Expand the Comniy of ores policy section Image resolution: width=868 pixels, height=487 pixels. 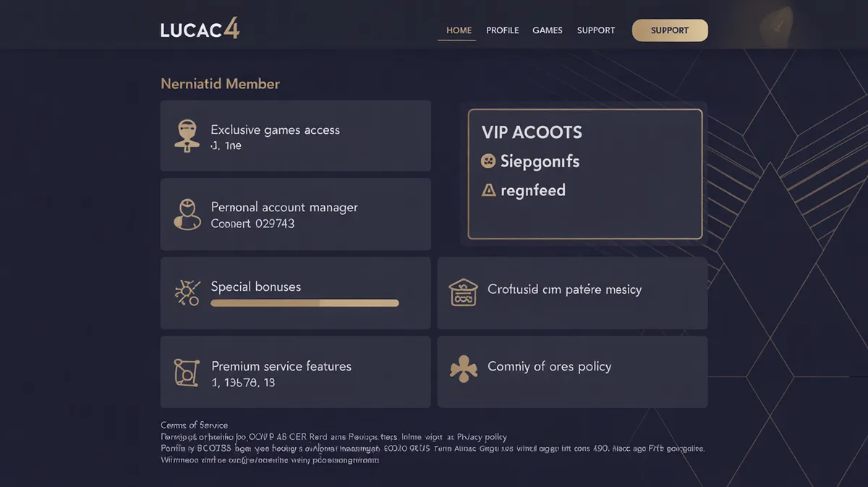click(571, 372)
